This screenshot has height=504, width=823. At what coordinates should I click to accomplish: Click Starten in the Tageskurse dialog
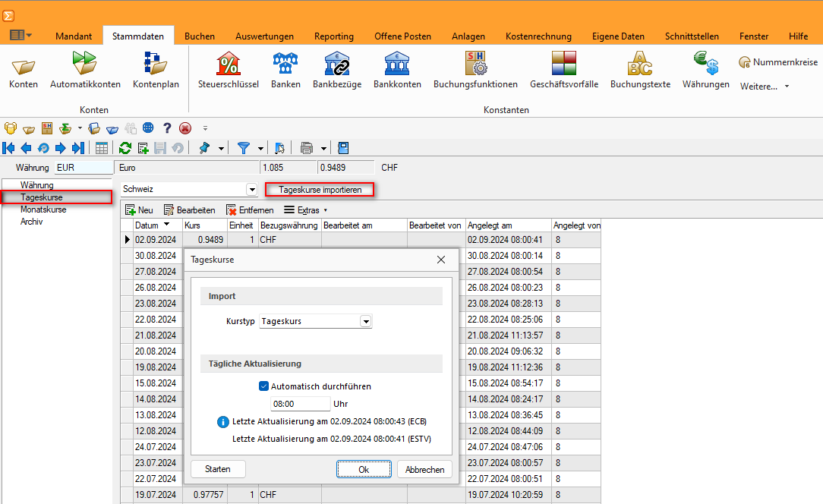[217, 469]
